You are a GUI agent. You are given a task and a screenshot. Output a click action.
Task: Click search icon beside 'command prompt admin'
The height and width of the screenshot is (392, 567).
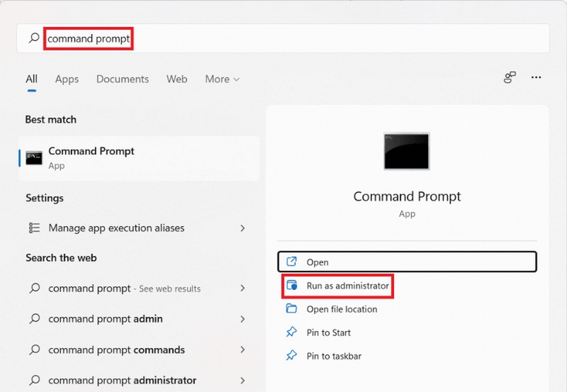35,318
